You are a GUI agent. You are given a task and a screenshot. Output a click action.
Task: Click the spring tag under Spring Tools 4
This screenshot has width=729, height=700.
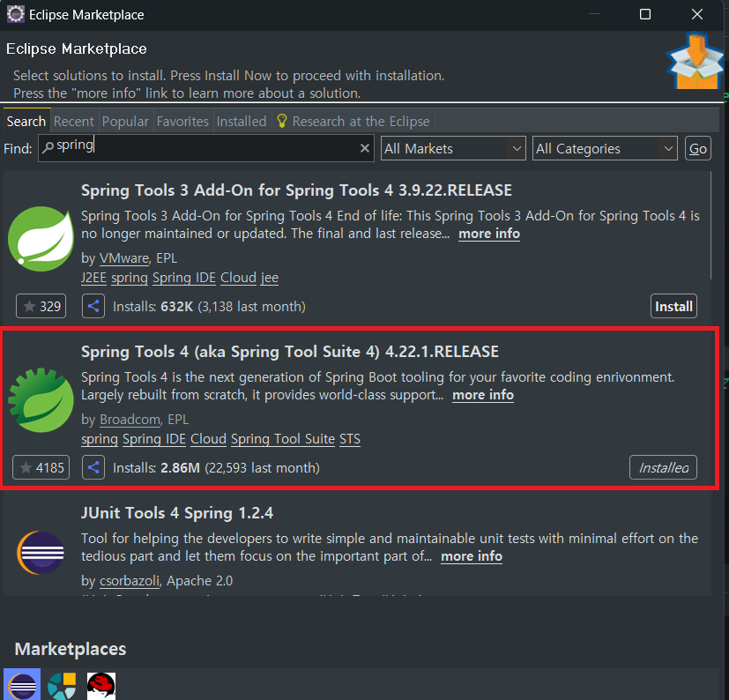pos(100,439)
